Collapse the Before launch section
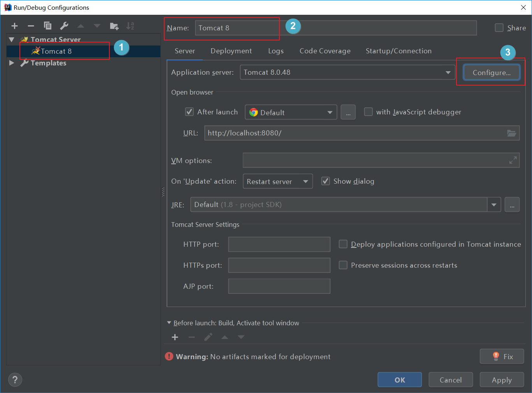532x393 pixels. (x=169, y=323)
